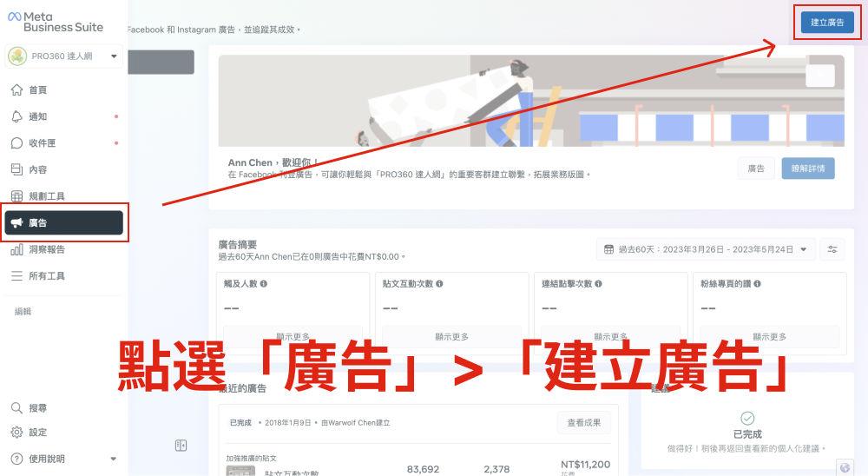Click the reach info tooltip icon
Viewport: 868px width, 476px height.
(264, 284)
